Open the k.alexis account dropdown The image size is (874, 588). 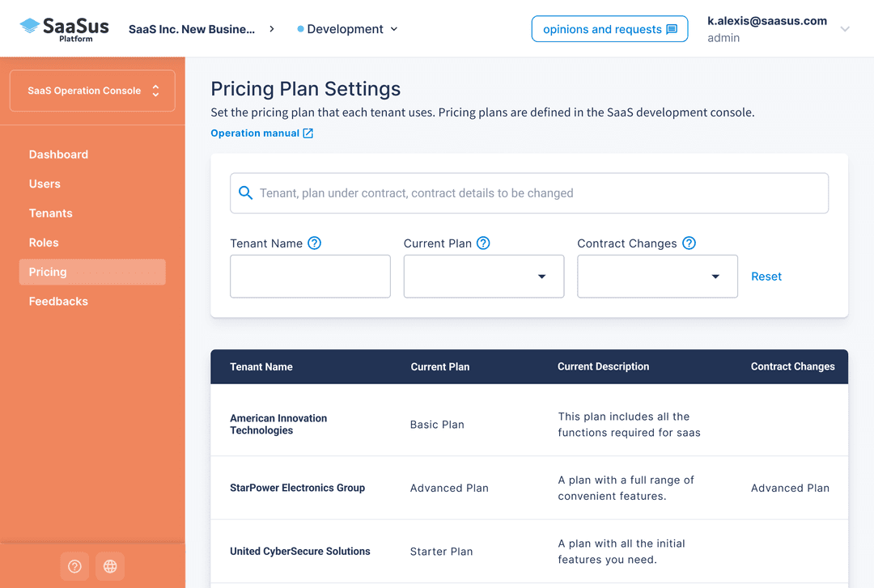pyautogui.click(x=845, y=28)
